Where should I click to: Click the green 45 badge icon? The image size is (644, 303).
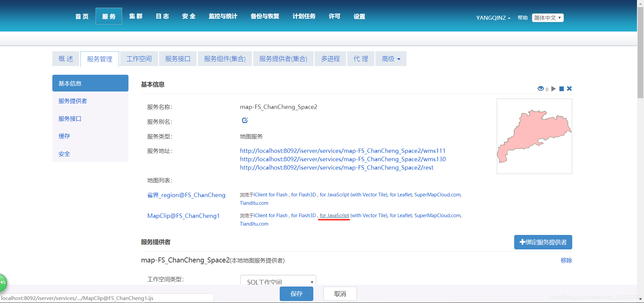click(3, 283)
